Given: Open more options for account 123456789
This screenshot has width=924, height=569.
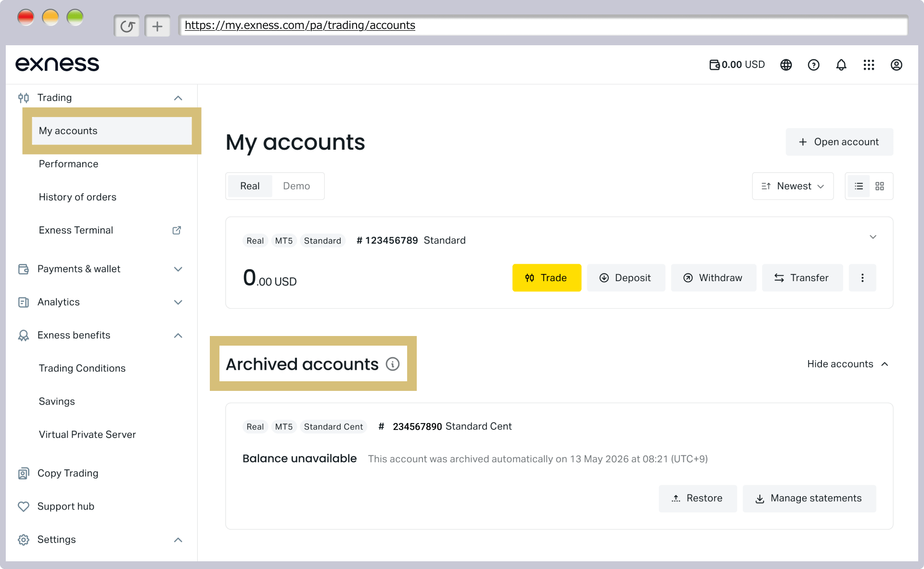Looking at the screenshot, I should tap(862, 278).
